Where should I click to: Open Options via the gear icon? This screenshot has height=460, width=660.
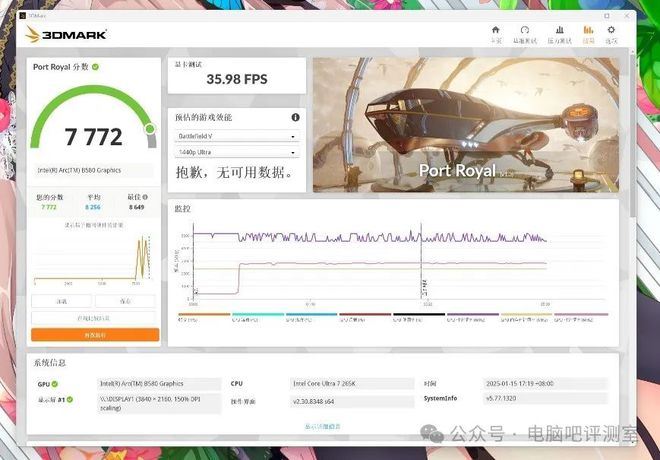click(x=611, y=35)
